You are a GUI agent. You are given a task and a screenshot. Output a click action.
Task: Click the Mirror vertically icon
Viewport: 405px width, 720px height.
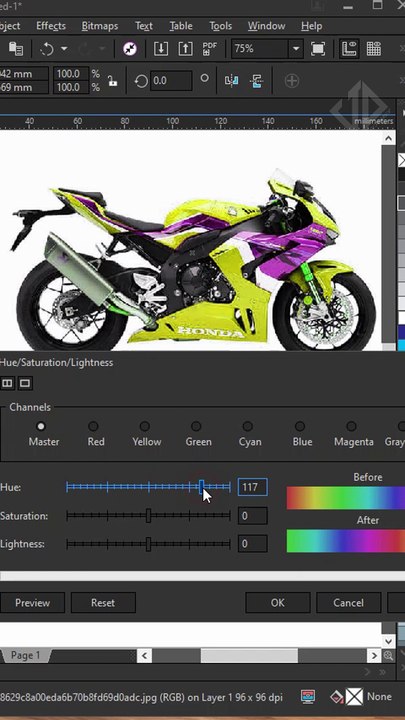point(257,81)
